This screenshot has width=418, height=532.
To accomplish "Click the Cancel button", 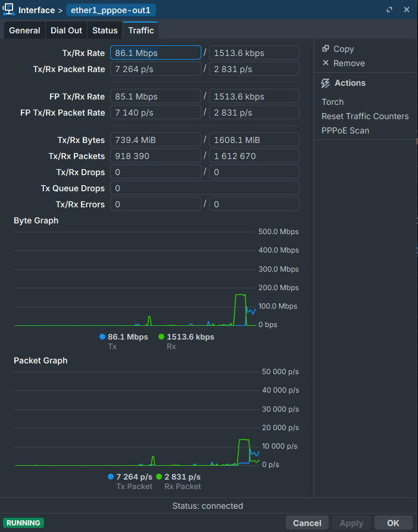I will click(x=307, y=523).
